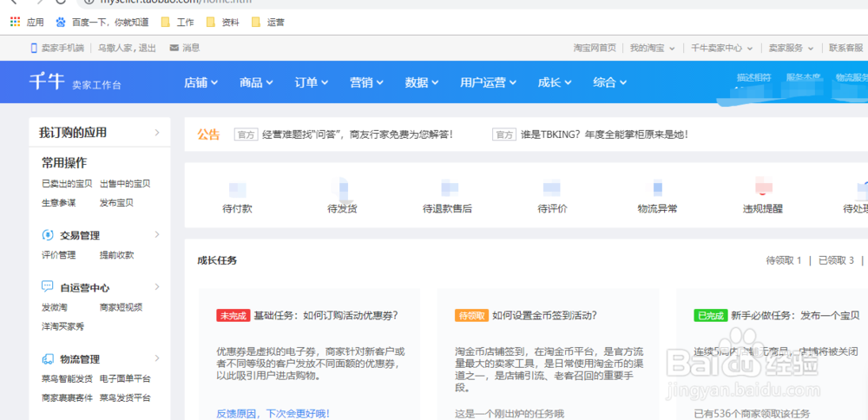Click the browser reload button

pyautogui.click(x=61, y=2)
